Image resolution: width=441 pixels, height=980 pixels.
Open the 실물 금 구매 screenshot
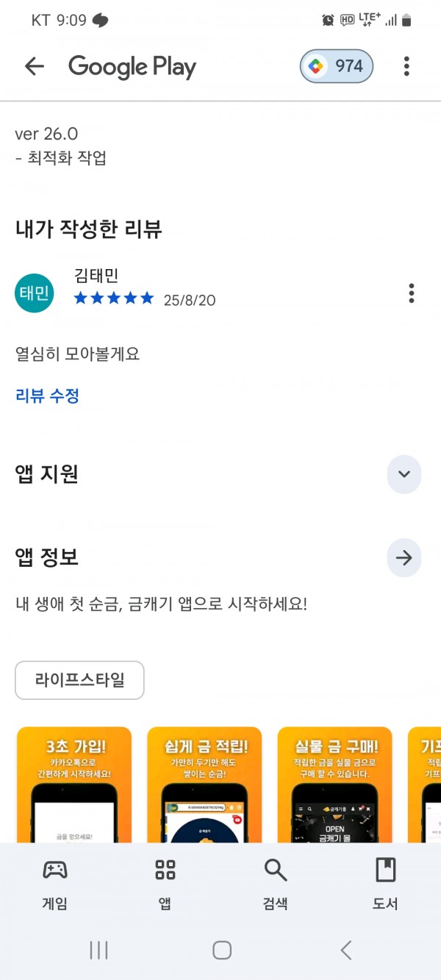[334, 784]
